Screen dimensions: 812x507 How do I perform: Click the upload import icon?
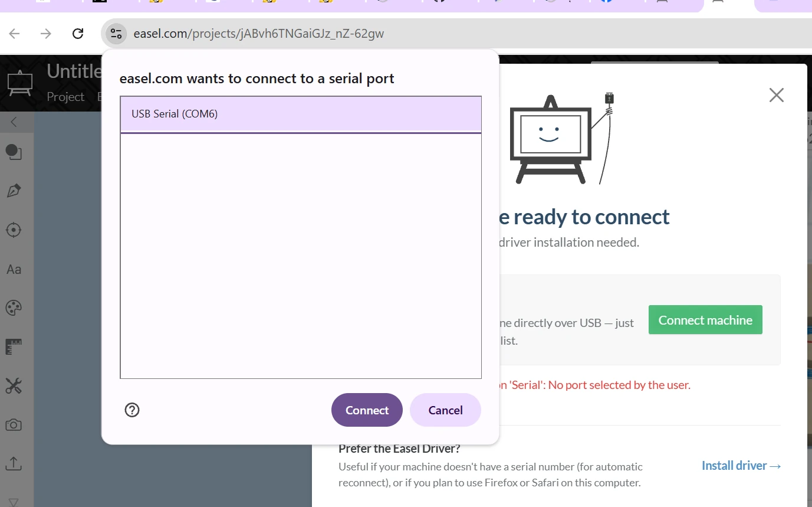[14, 463]
